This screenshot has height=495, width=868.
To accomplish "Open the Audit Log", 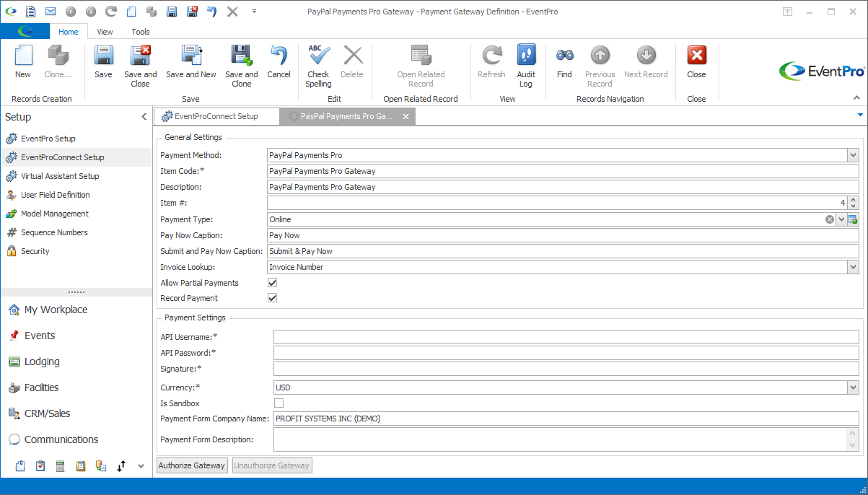I will point(526,66).
